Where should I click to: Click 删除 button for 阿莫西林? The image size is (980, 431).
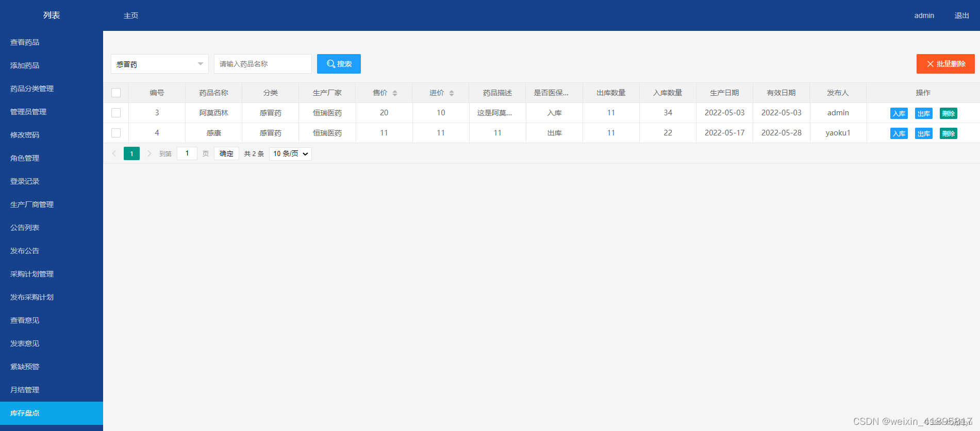tap(949, 113)
